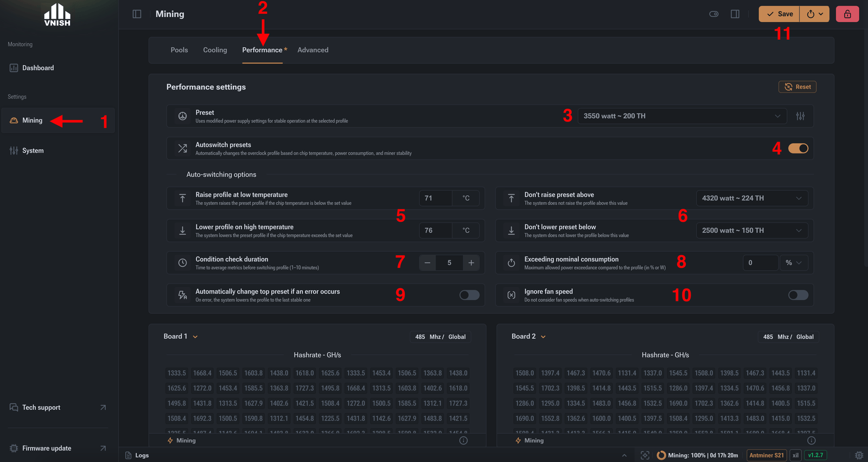Click the Antminer S21 status badge
This screenshot has height=462, width=868.
pos(767,455)
